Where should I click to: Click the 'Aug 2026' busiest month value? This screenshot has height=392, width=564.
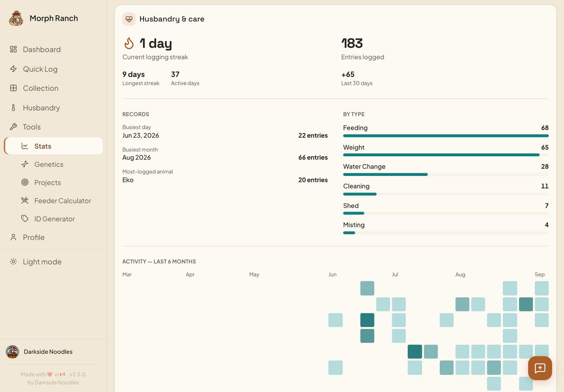[137, 157]
